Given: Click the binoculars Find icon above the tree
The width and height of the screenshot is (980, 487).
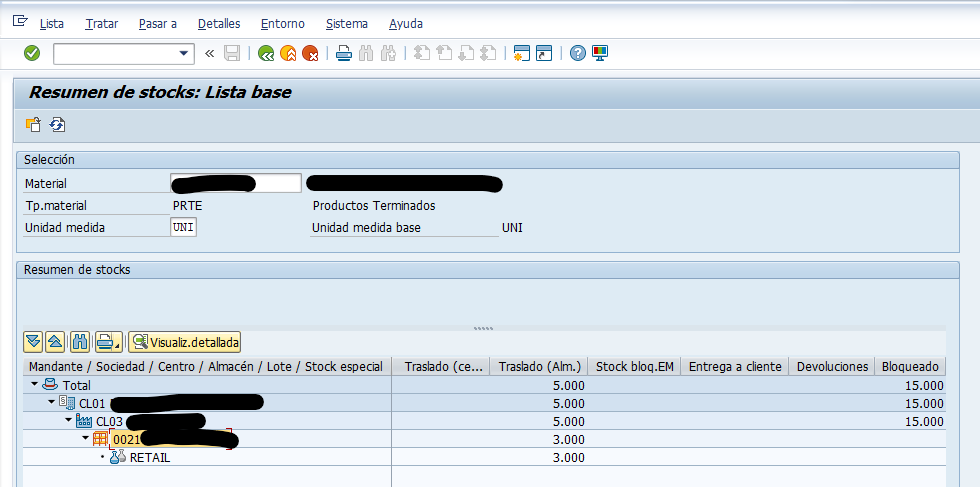Looking at the screenshot, I should [80, 342].
